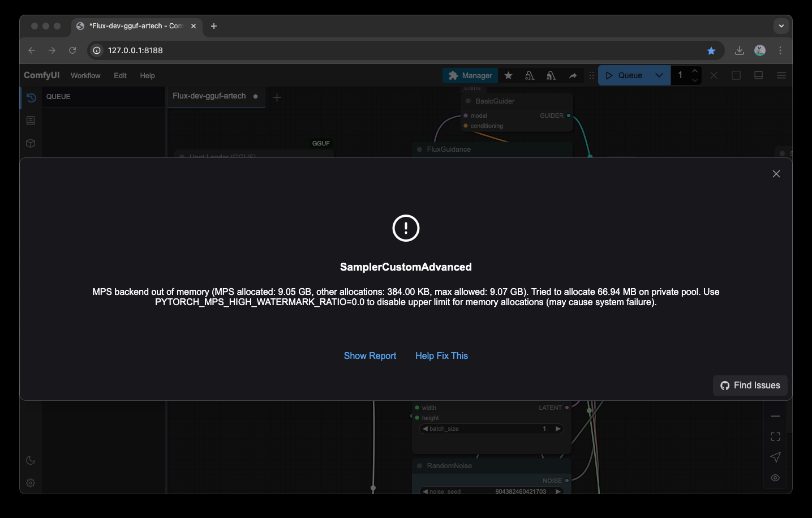Click the star favorite icon in toolbar
Image resolution: width=812 pixels, height=518 pixels.
coord(508,75)
